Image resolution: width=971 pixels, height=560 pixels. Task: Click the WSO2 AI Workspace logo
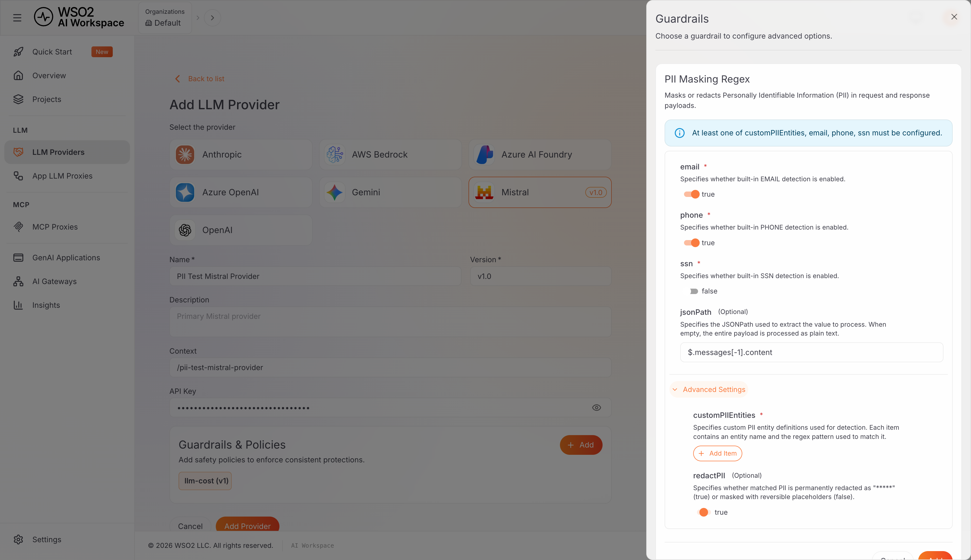tap(79, 18)
